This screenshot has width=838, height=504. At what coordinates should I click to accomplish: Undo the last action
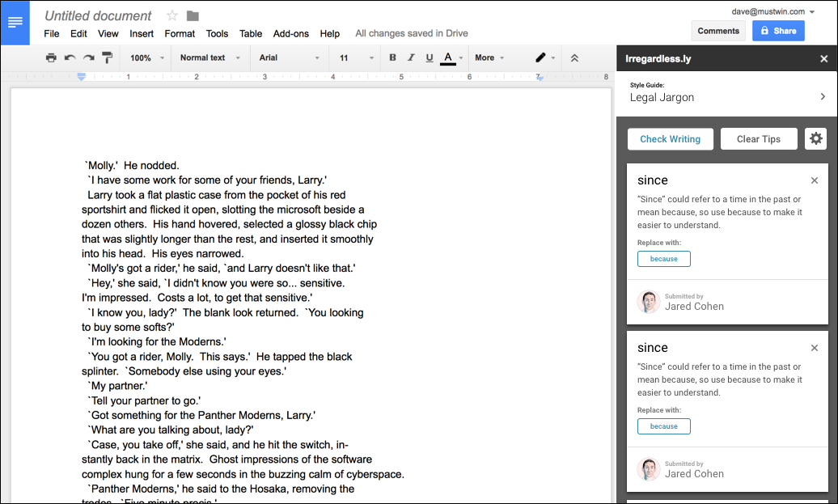[x=70, y=57]
